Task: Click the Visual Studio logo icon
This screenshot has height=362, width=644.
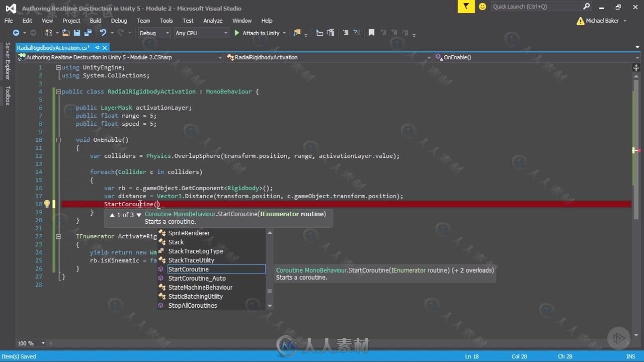Action: 11,8
